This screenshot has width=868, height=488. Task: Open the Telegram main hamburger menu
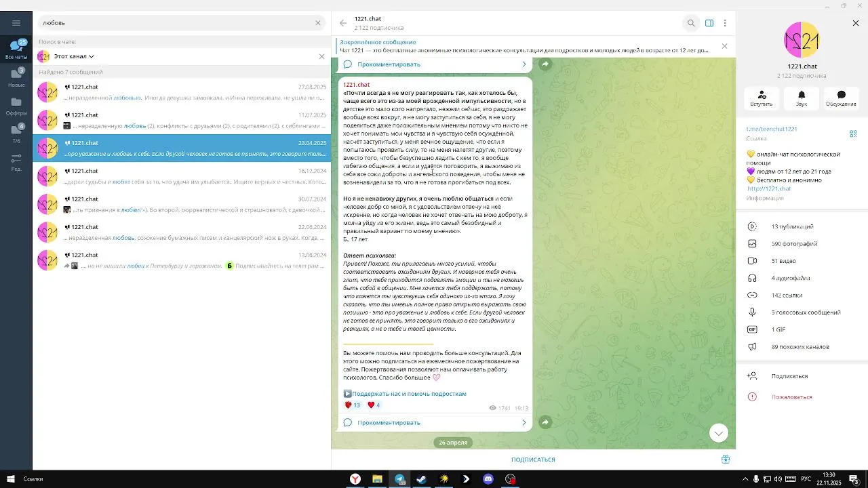coord(16,22)
